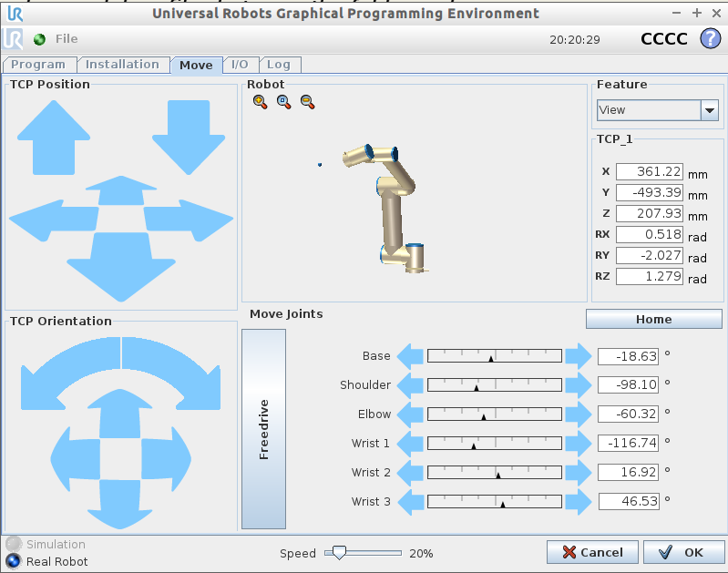Image resolution: width=728 pixels, height=573 pixels.
Task: Edit the Wrist 1 angle field -116.74
Action: tap(628, 443)
